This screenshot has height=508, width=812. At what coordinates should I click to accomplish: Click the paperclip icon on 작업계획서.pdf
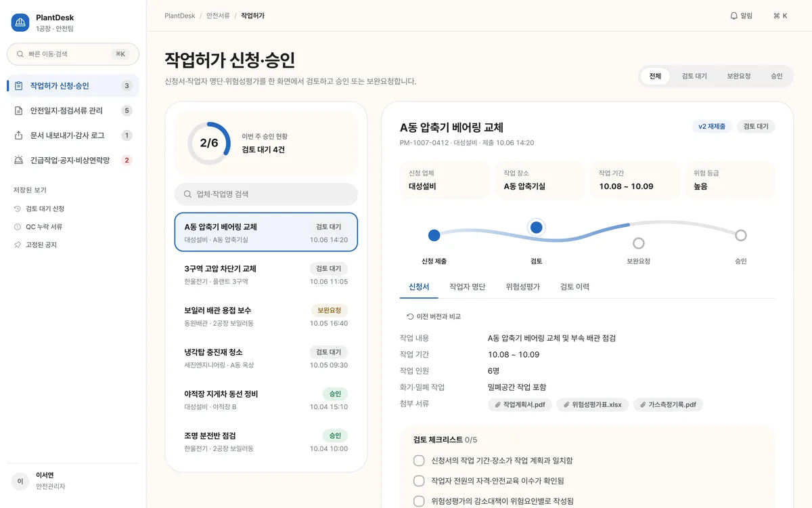[x=499, y=404]
